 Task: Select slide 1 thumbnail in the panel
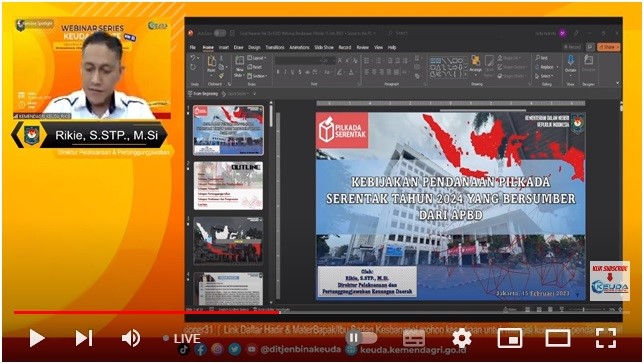click(x=228, y=130)
